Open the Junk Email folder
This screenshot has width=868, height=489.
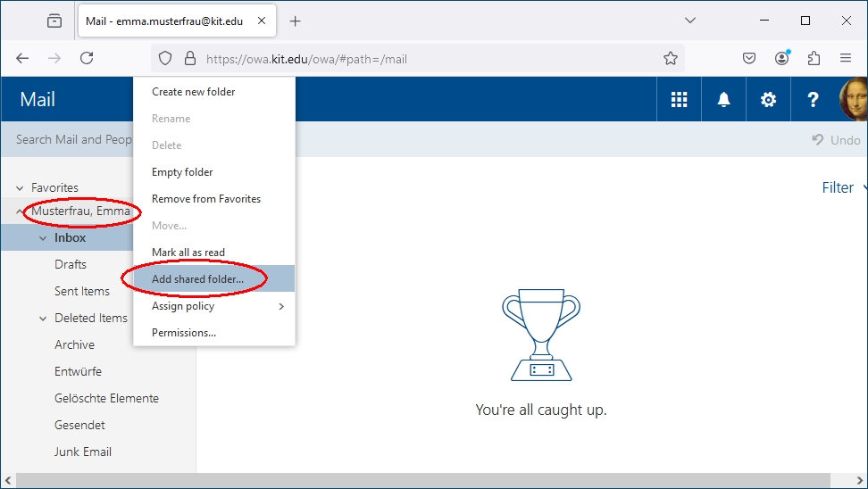pyautogui.click(x=83, y=452)
